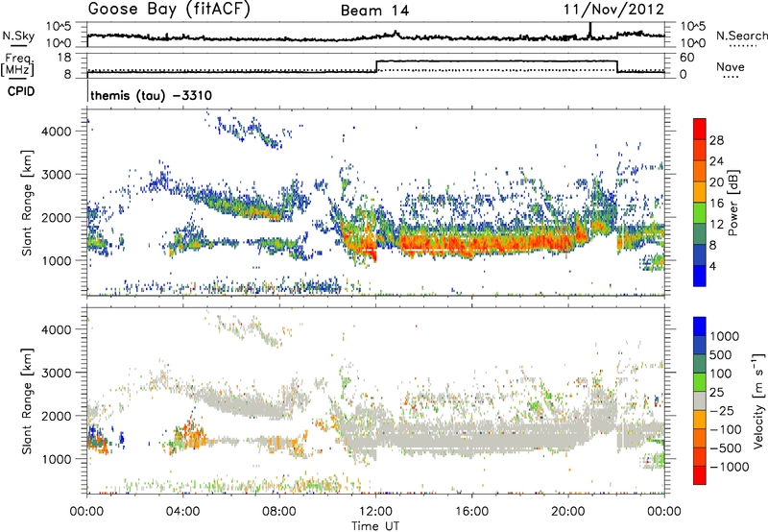The height and width of the screenshot is (532, 768).
Task: Click the 'themis (tau) -3310' CPID text
Action: [152, 95]
